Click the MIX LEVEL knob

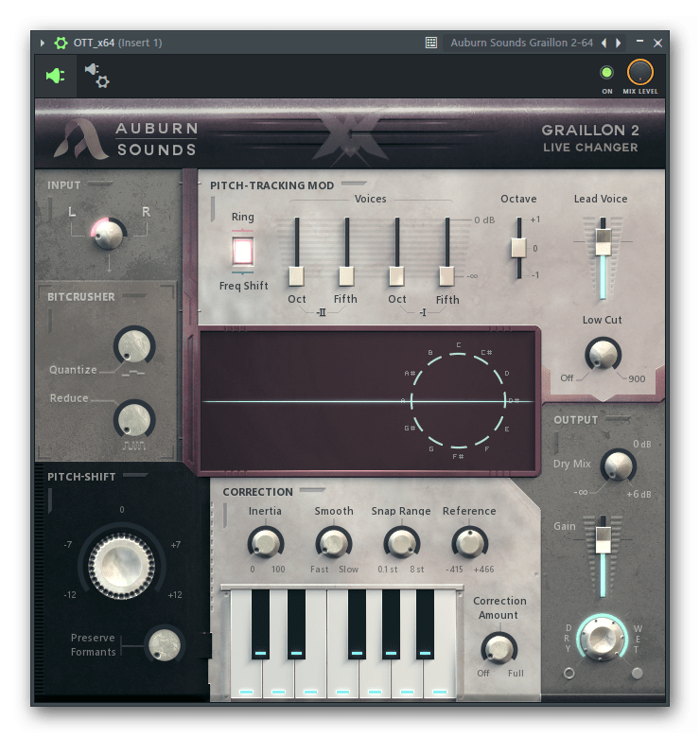(x=639, y=73)
